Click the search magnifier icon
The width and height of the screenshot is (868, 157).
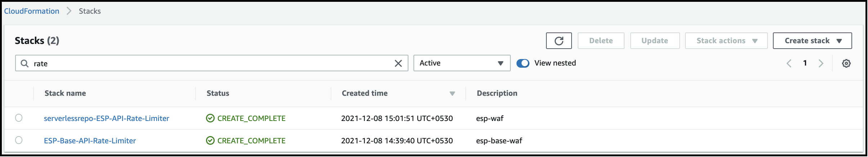pyautogui.click(x=24, y=63)
